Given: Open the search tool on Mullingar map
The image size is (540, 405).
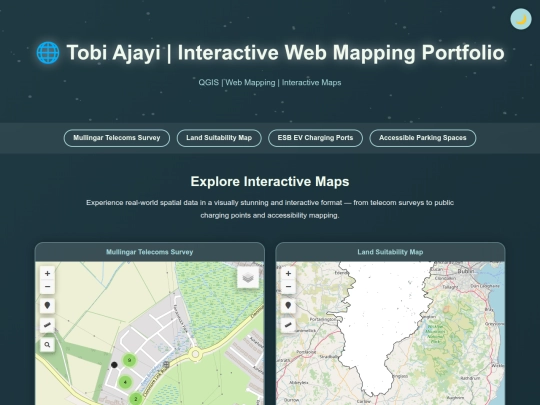Looking at the screenshot, I should coord(48,344).
